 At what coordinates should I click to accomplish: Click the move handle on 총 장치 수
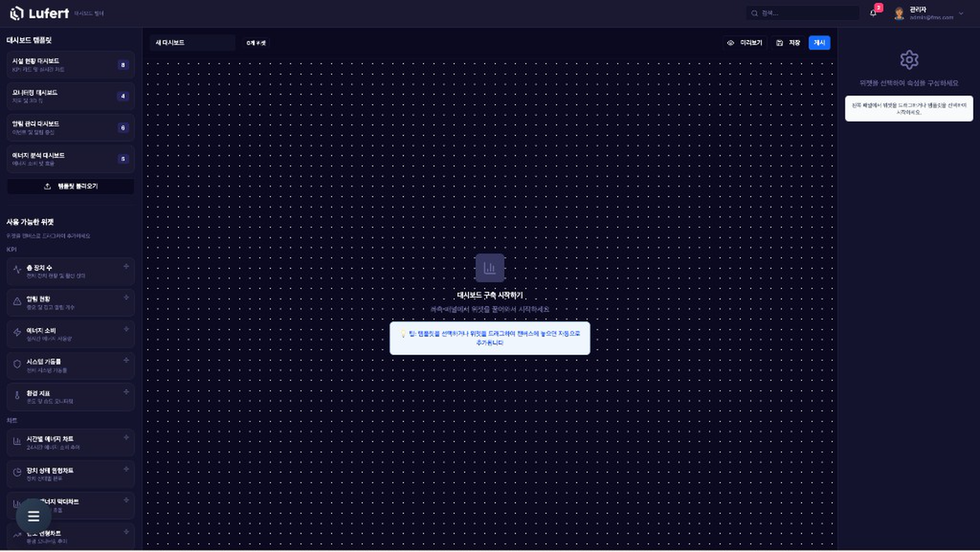pos(126,266)
